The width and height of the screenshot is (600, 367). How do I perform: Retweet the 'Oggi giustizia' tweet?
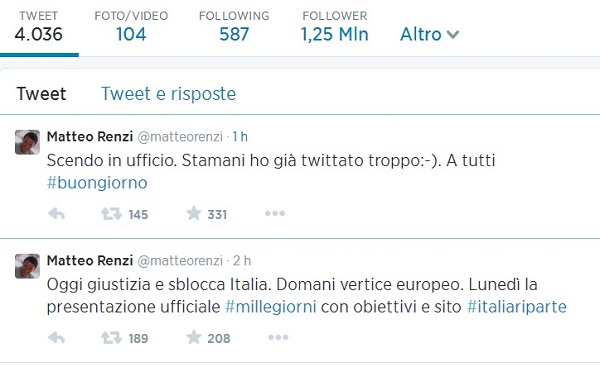[x=111, y=338]
